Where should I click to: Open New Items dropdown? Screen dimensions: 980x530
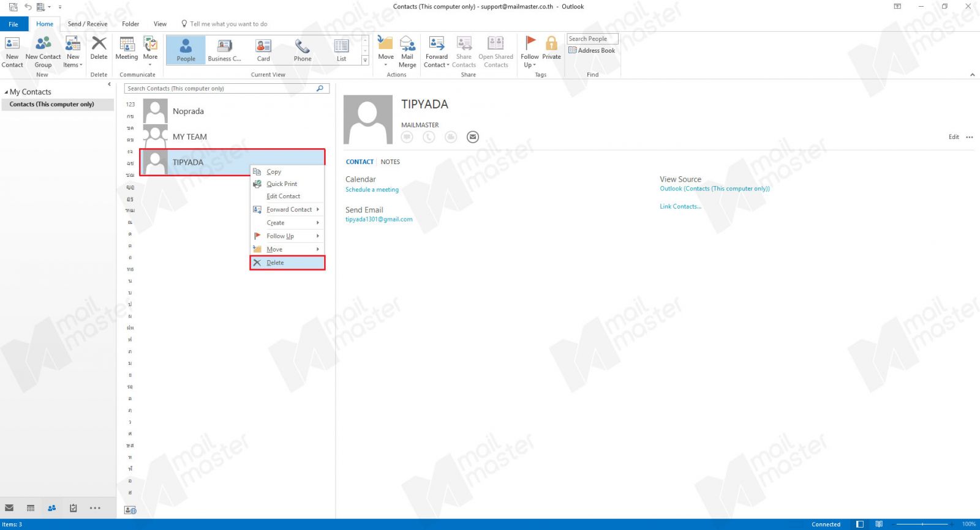73,51
